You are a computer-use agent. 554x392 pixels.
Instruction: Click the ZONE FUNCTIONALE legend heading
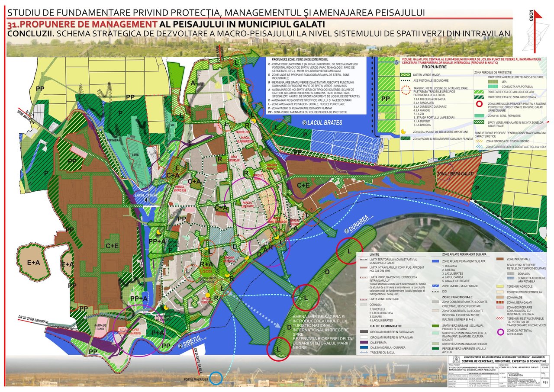pyautogui.click(x=457, y=297)
